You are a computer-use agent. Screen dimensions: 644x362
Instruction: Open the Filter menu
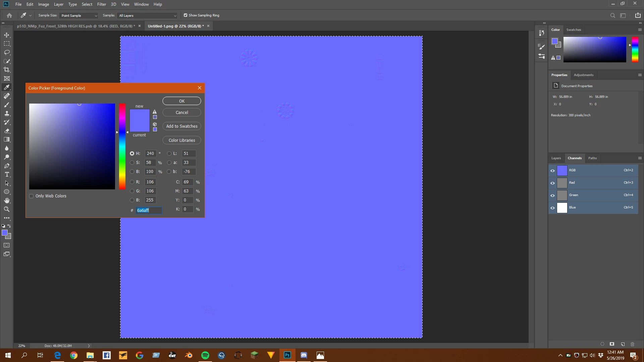[101, 4]
